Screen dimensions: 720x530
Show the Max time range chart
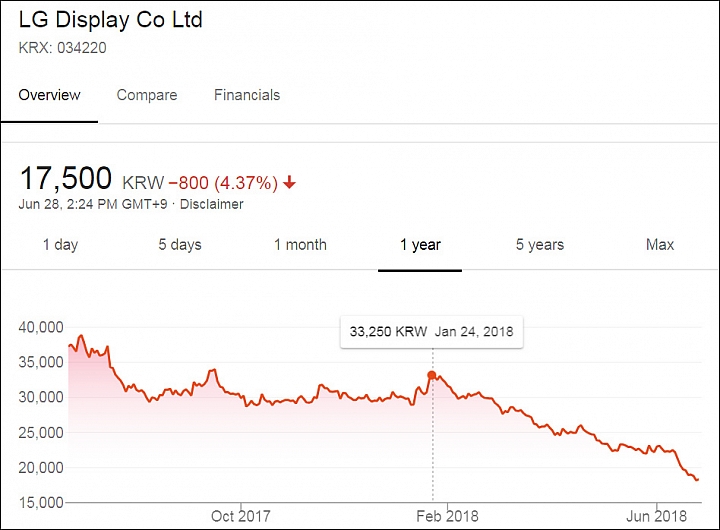(660, 245)
